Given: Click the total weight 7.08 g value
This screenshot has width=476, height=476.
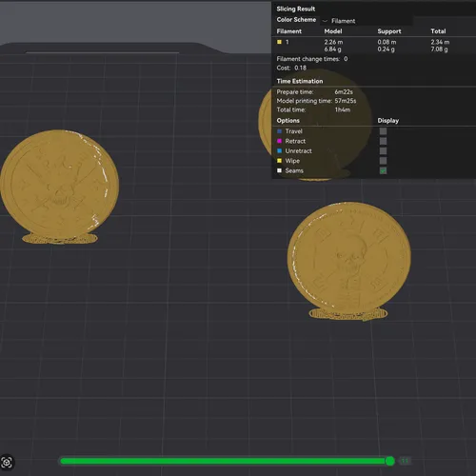Looking at the screenshot, I should pos(439,50).
